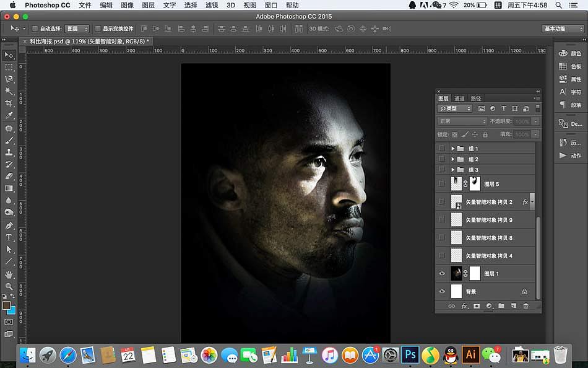
Task: Hide the 图层 1 layer
Action: pos(442,273)
